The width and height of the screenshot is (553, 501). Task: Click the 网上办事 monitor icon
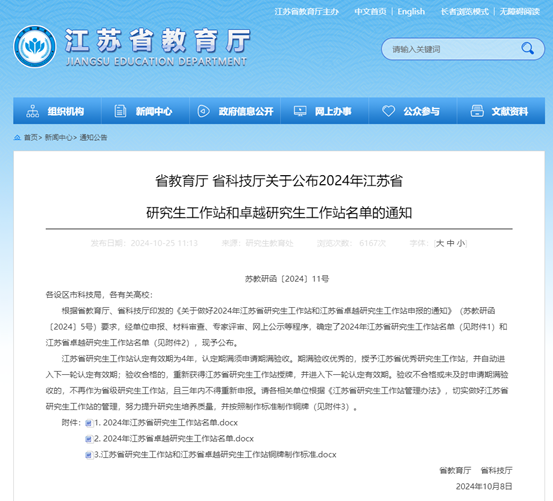(x=300, y=111)
